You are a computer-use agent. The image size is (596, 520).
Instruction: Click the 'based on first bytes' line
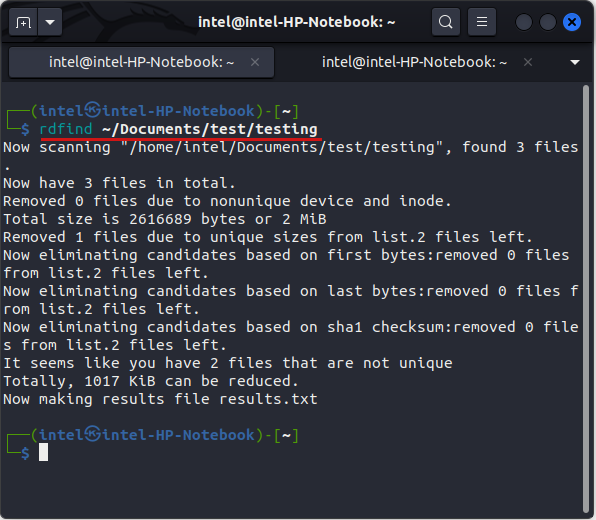(286, 264)
